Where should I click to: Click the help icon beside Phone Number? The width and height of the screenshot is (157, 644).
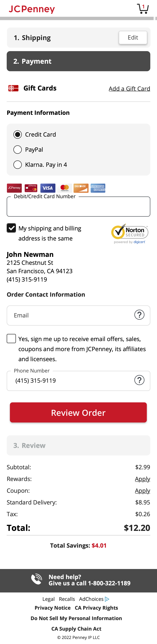click(140, 380)
